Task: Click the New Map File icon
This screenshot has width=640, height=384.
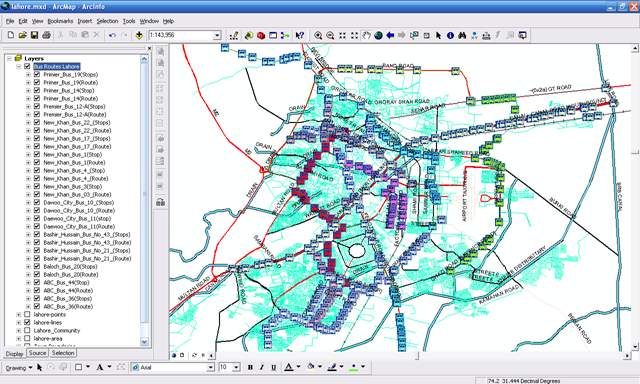Action: coord(11,35)
